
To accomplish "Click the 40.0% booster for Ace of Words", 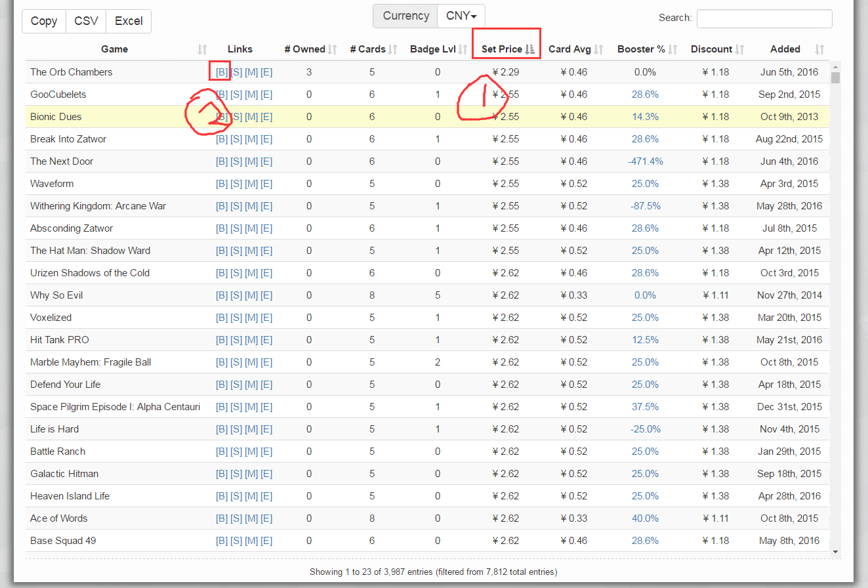I will [645, 518].
